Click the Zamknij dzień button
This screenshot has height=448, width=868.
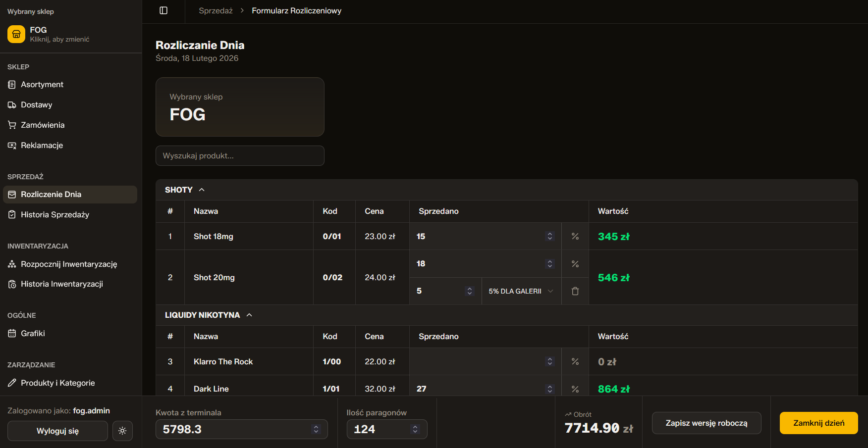[x=818, y=423]
